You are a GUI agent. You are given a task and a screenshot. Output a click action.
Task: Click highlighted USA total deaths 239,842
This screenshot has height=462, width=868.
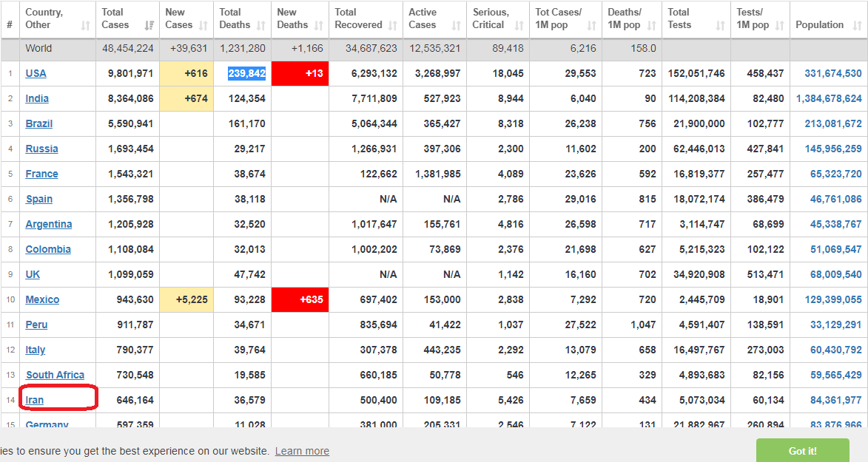[247, 74]
